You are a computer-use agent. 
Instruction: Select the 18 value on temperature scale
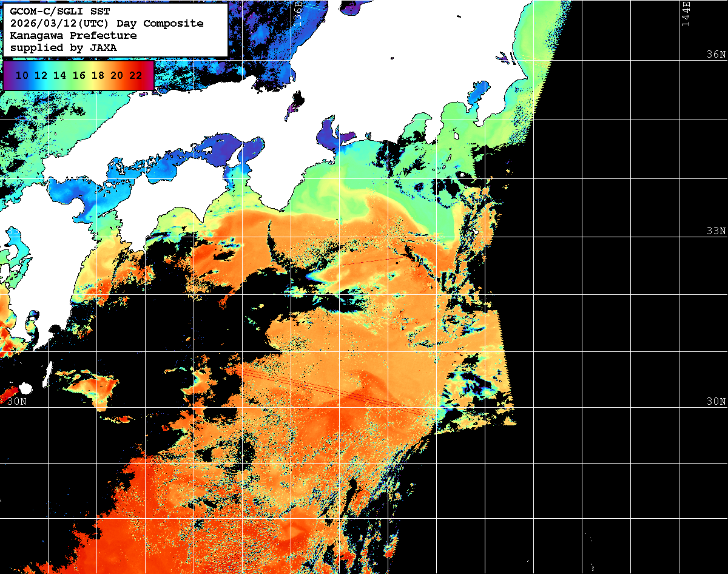98,75
